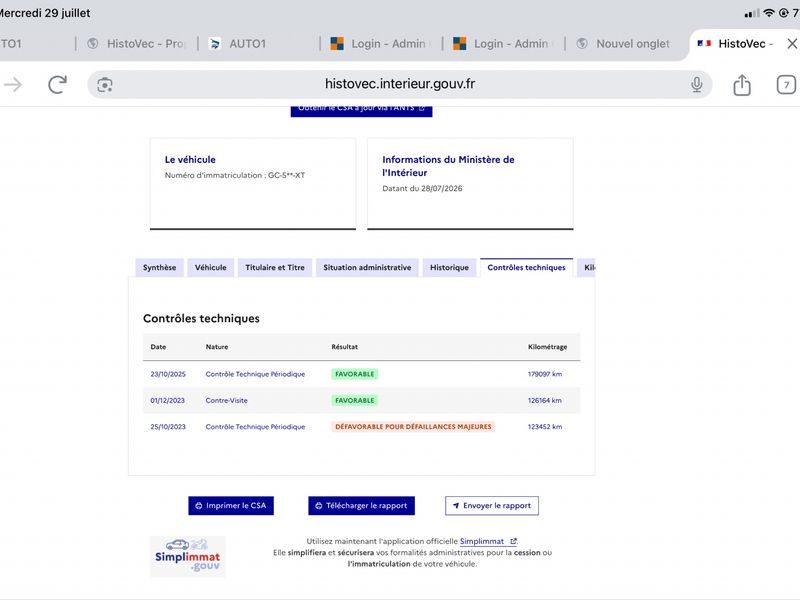Open the Véhicule tab

coord(210,267)
